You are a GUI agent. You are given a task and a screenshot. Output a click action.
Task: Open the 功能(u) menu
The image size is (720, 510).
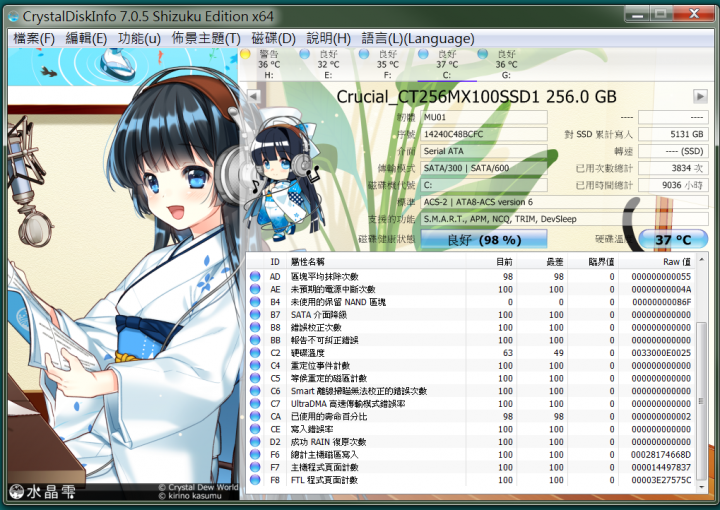point(139,39)
